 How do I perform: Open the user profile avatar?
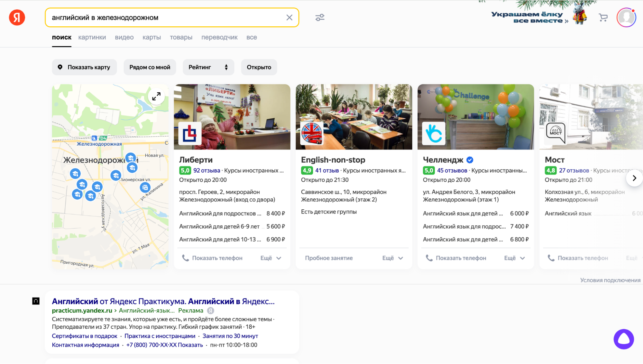tap(626, 17)
